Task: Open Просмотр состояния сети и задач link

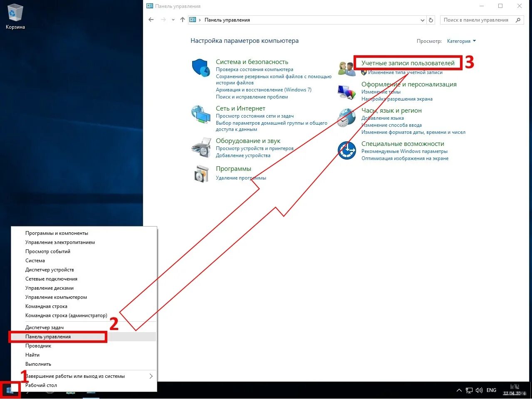Action: click(255, 116)
